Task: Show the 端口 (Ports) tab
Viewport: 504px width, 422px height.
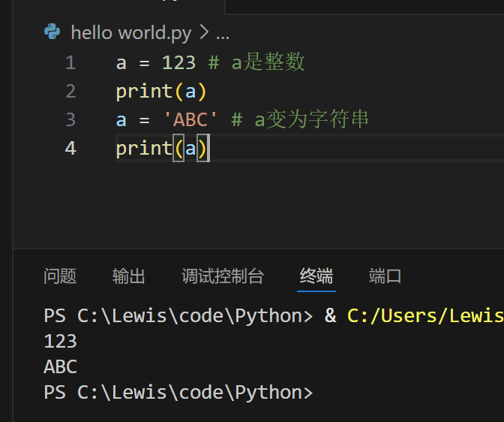Action: 385,276
